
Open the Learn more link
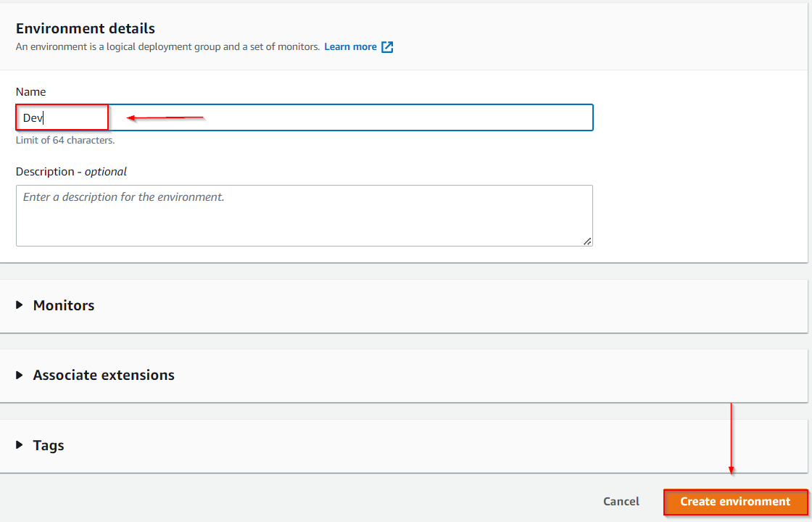click(350, 47)
